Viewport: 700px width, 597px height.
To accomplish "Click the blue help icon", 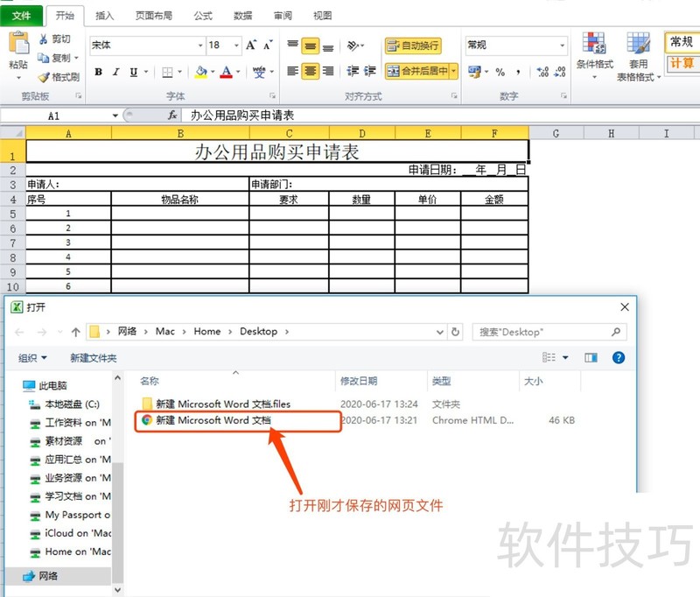I will pos(619,358).
